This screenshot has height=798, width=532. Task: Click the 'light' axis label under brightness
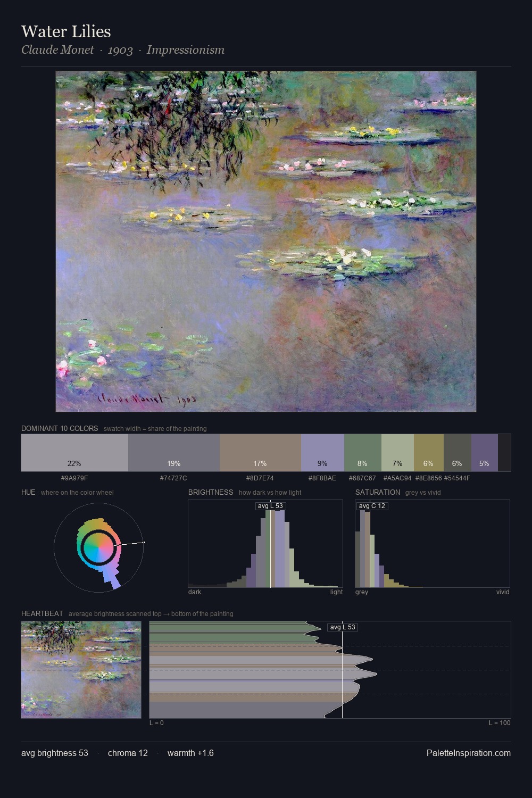coord(336,592)
